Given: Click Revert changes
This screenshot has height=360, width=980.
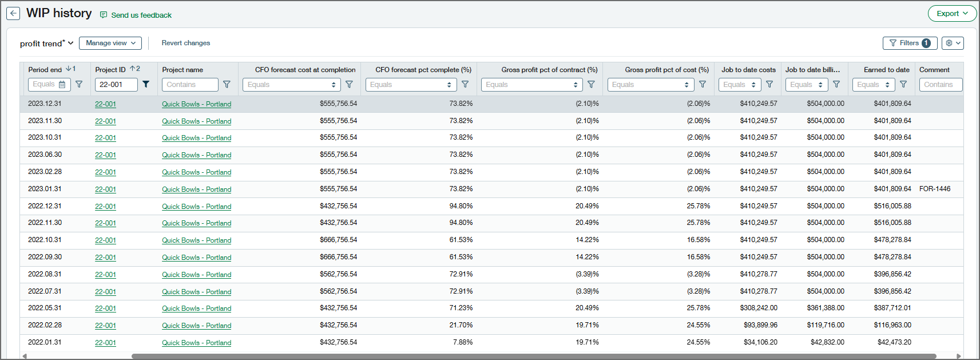Looking at the screenshot, I should coord(185,43).
